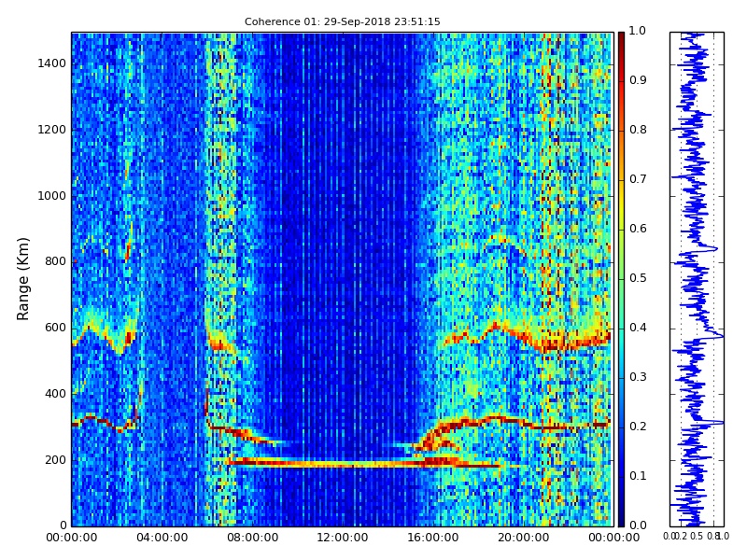Viewport: 747px width, 560px height.
Task: Click the 1400 range tick label
Action: (x=51, y=63)
